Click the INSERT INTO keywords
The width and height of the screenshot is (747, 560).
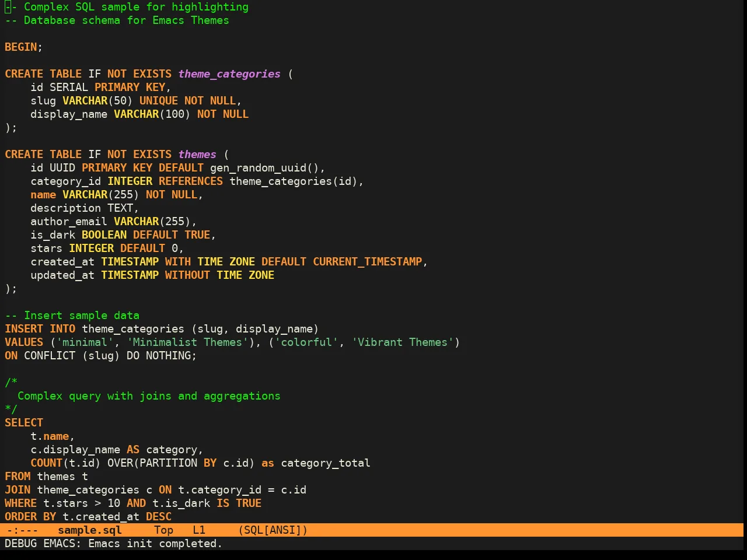coord(40,329)
